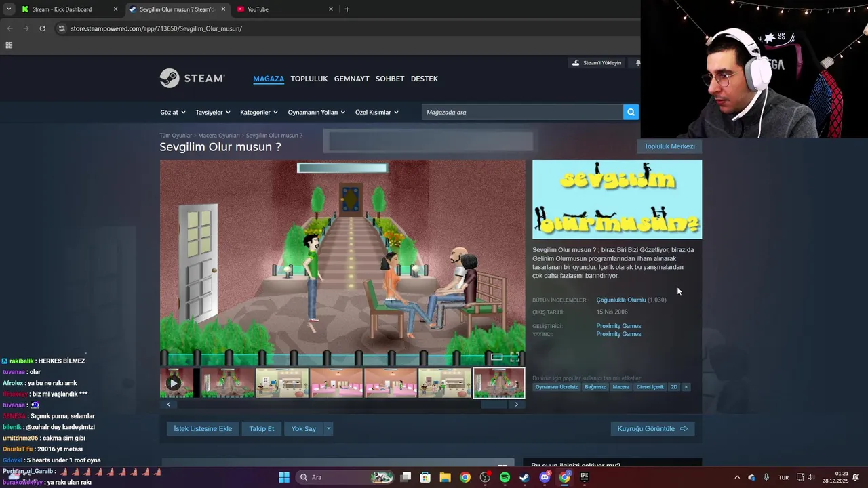This screenshot has width=868, height=488.
Task: Open the browser tab search chevron
Action: pos(9,9)
